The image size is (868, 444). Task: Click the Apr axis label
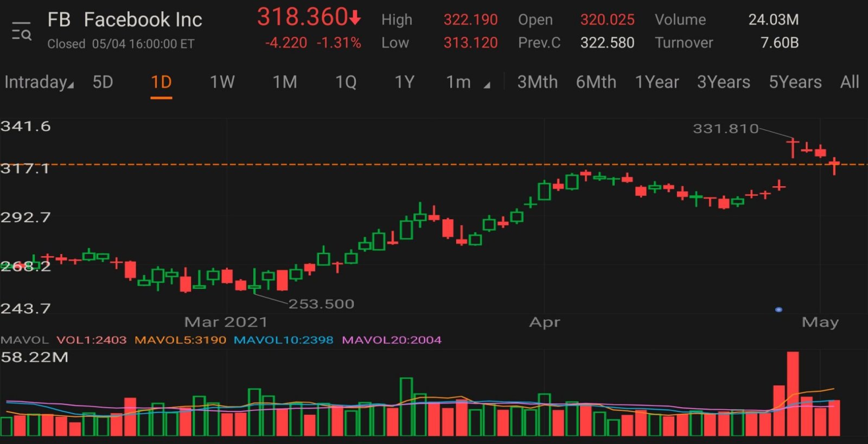[x=545, y=322]
